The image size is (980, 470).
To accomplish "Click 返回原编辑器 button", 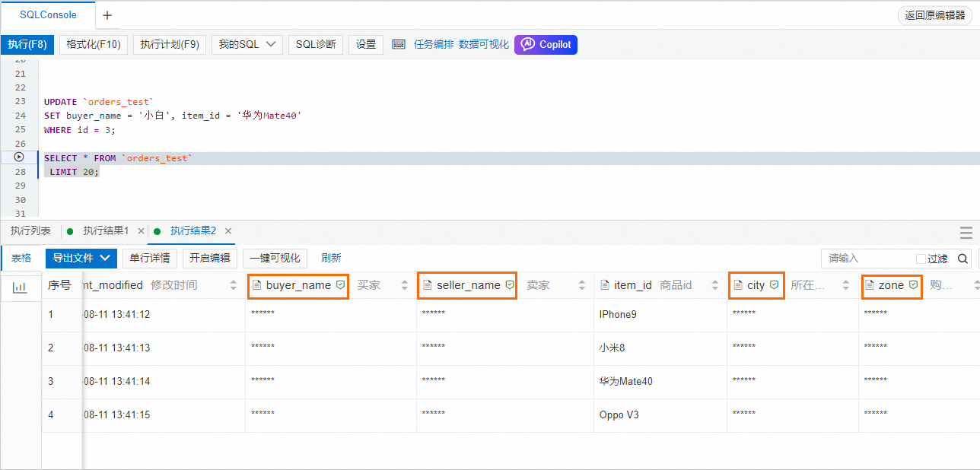I will (935, 15).
